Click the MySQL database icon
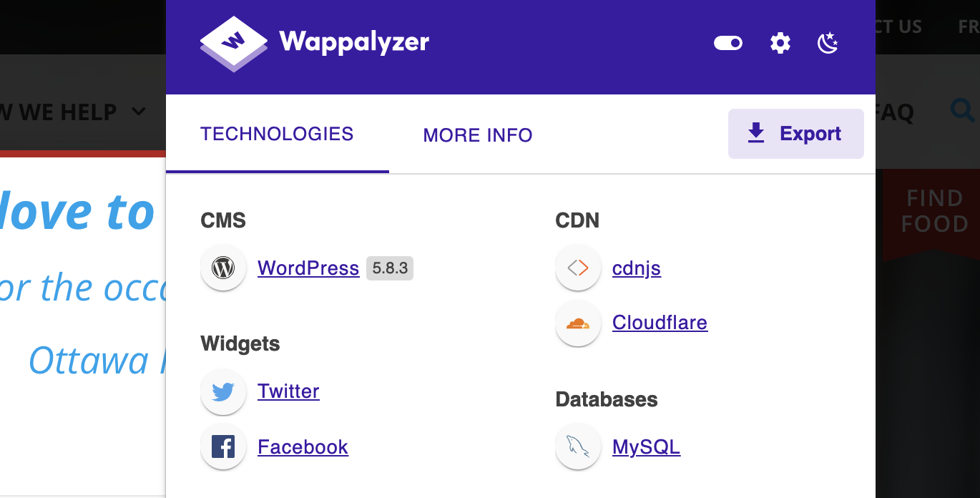 pyautogui.click(x=578, y=446)
